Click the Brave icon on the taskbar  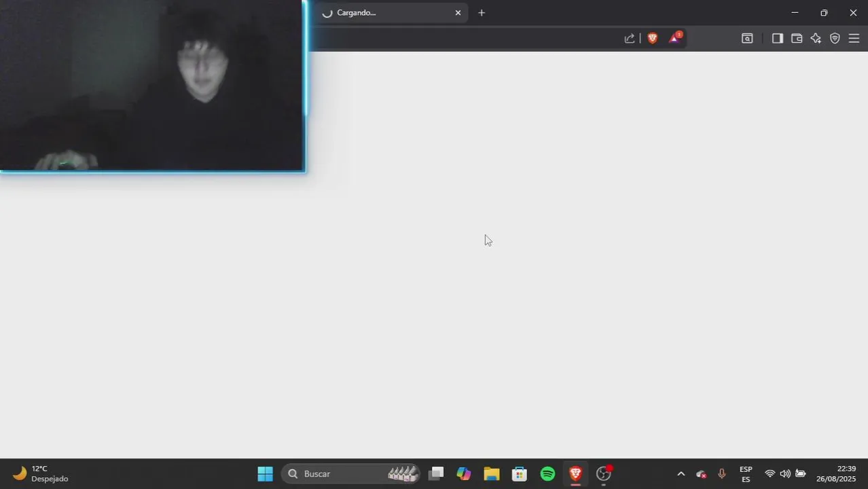575,474
